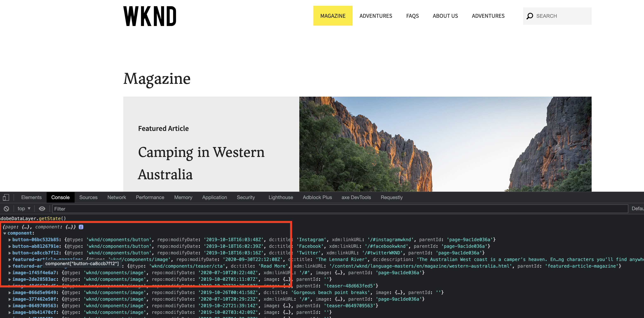Open the Adblock Plus panel

(x=317, y=197)
